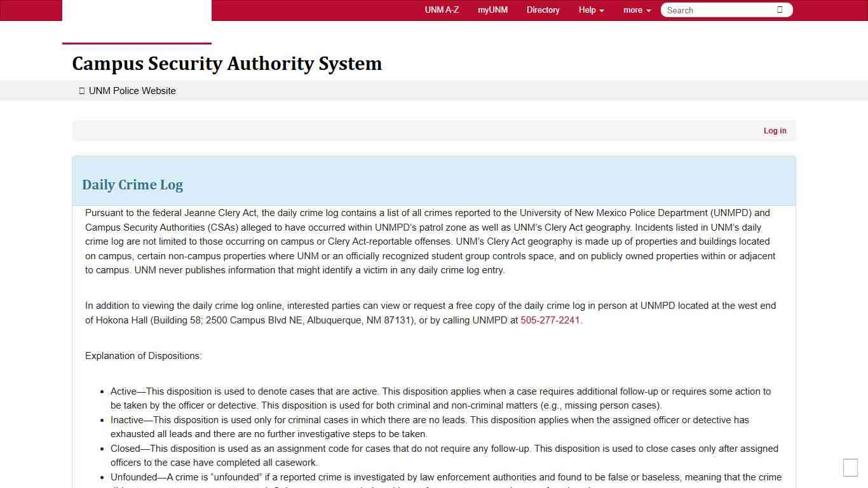Screen dimensions: 868x488
Task: Expand the more dropdown in the navbar
Action: (x=636, y=10)
